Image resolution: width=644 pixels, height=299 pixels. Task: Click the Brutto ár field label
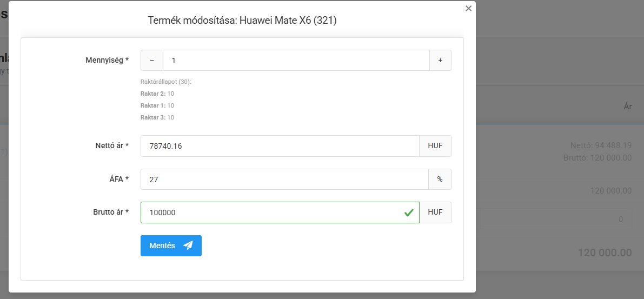pos(111,212)
